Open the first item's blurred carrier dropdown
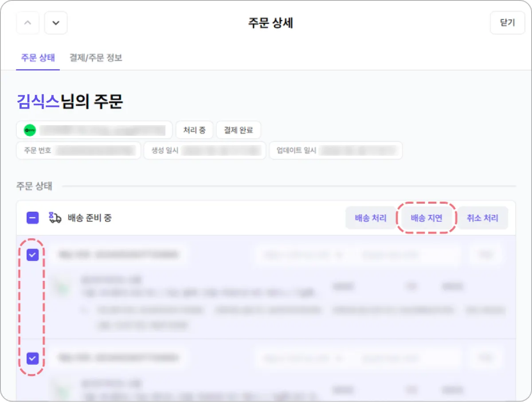This screenshot has height=402, width=532. click(304, 255)
